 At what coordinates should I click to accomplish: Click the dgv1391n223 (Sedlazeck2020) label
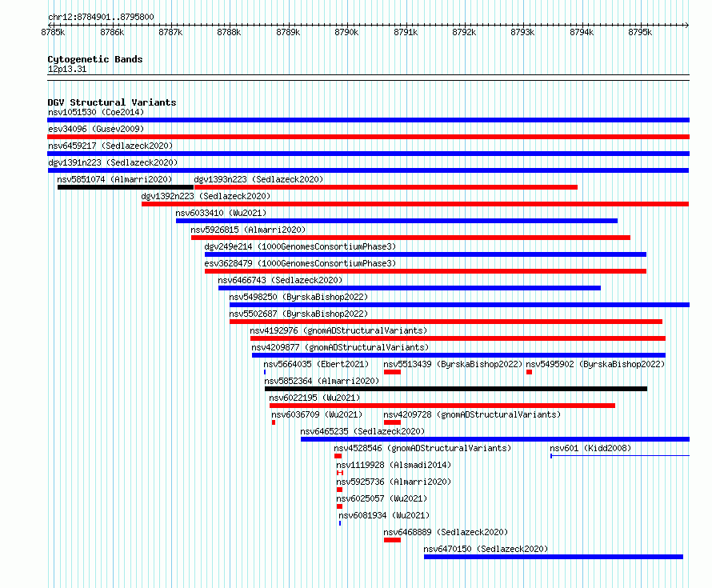(x=113, y=162)
